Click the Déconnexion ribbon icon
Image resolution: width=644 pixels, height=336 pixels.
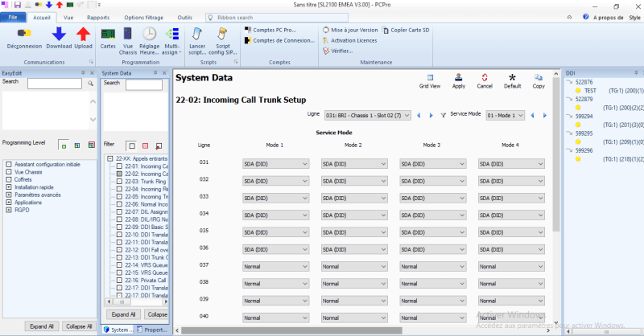24,33
